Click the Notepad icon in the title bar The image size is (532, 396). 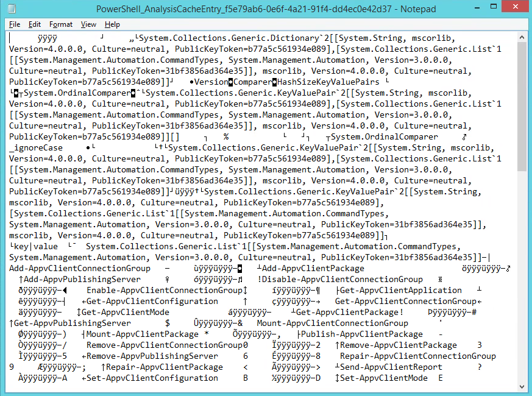point(12,9)
